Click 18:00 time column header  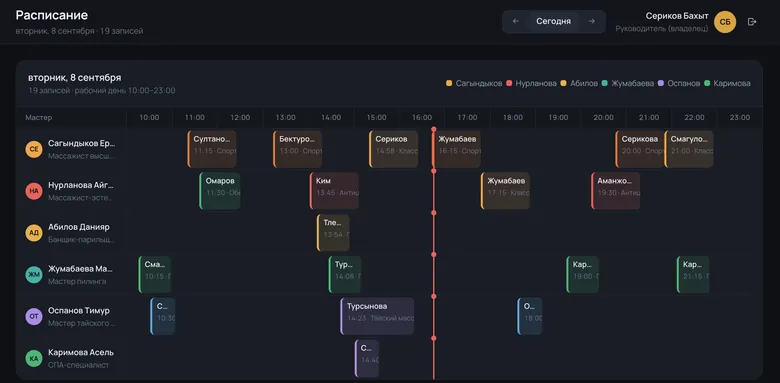(x=512, y=117)
